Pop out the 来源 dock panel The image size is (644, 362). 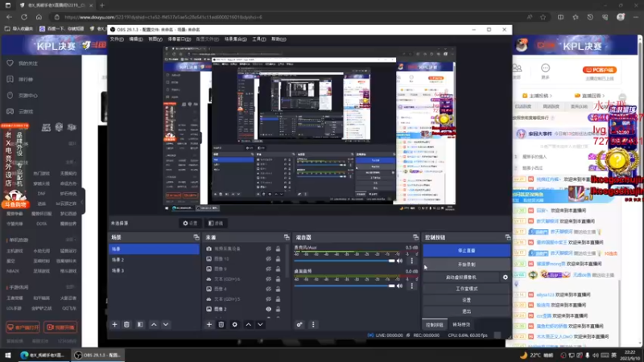287,237
